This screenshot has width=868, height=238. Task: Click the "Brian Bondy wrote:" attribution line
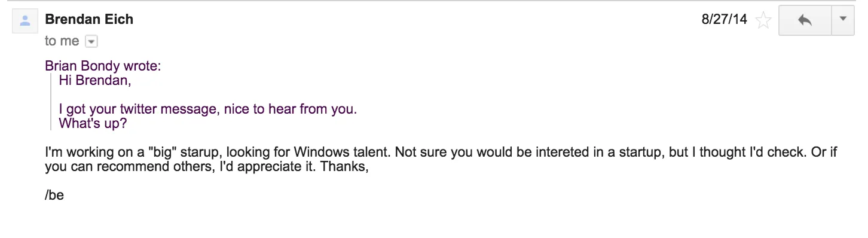click(103, 66)
